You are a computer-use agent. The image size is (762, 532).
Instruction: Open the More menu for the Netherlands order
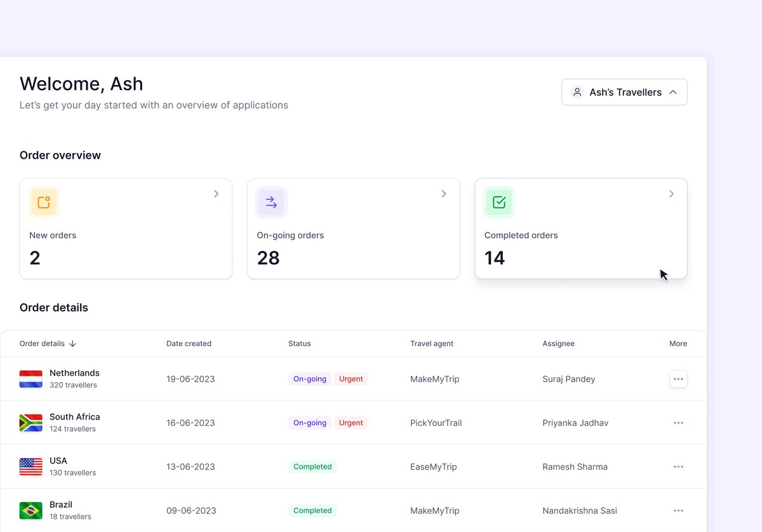(678, 378)
